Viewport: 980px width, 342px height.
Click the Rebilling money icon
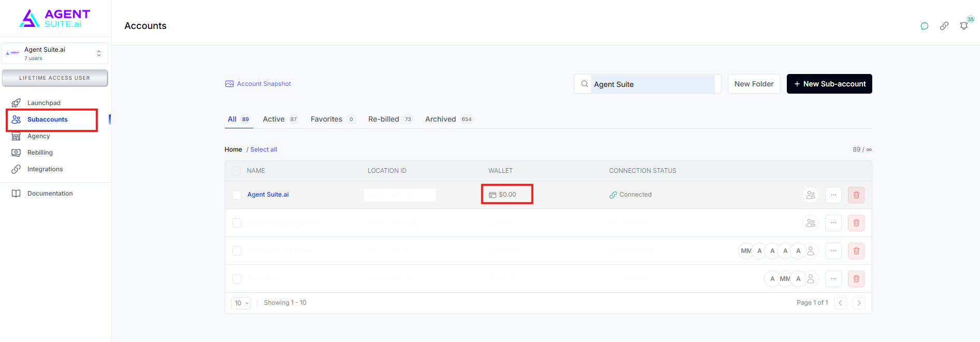[16, 153]
